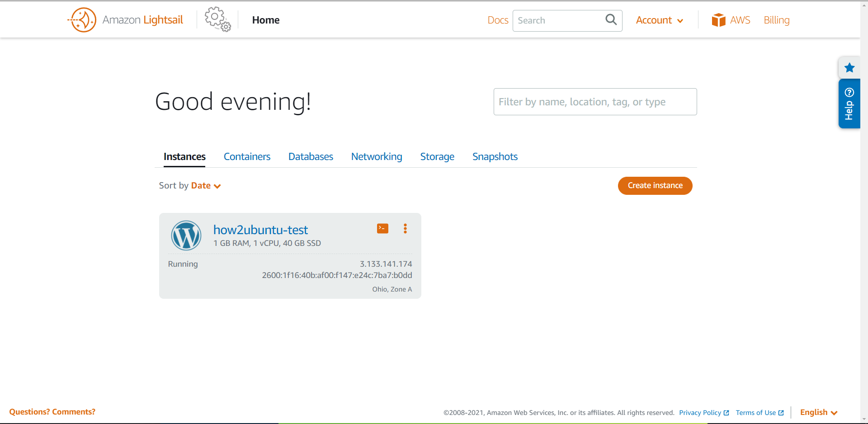Open the gears settings icon in header
This screenshot has width=868, height=424.
click(x=217, y=19)
